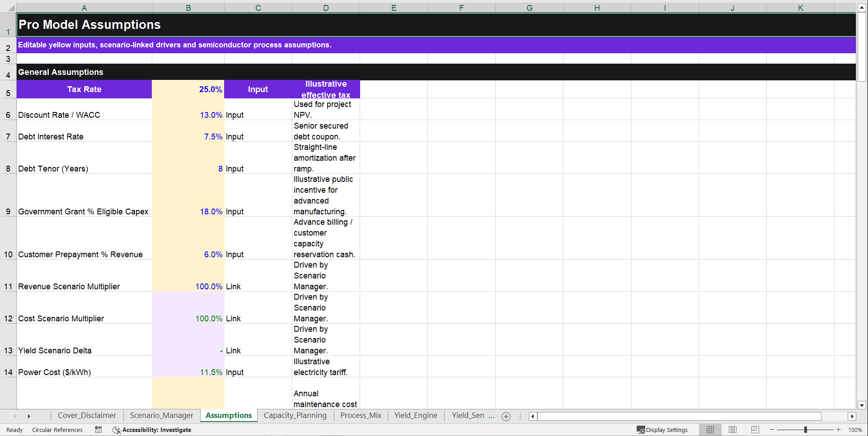Select the Tax Rate 25.0% cell
Screen dimensions: 868x436
188,89
